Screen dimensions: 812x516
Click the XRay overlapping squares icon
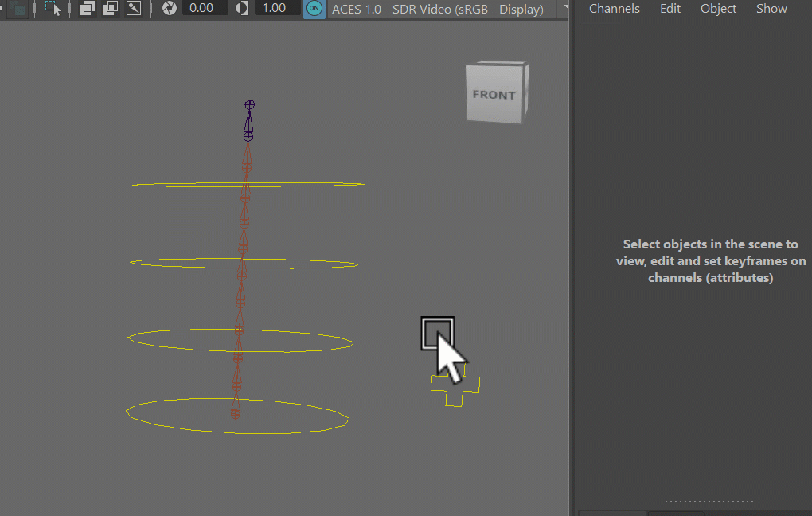click(87, 8)
